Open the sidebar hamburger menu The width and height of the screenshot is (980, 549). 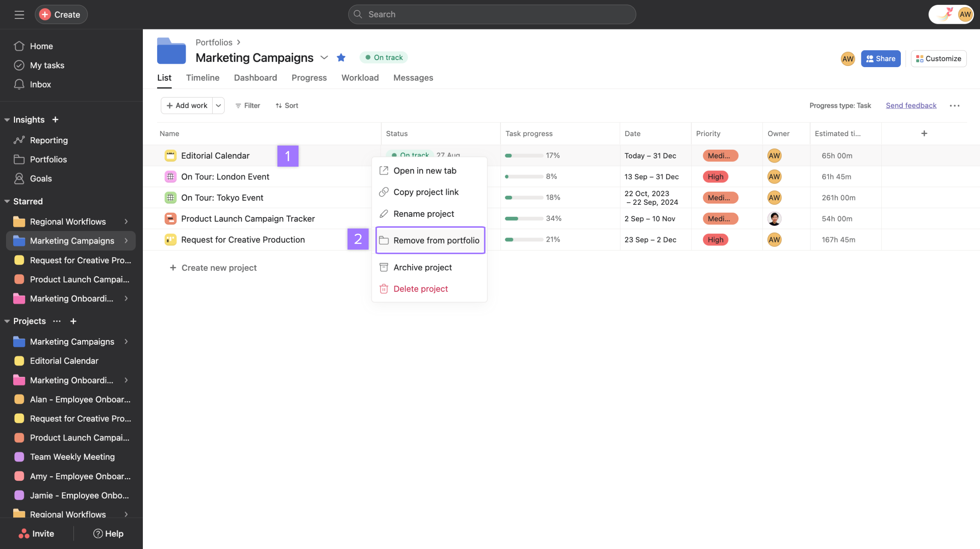tap(18, 14)
